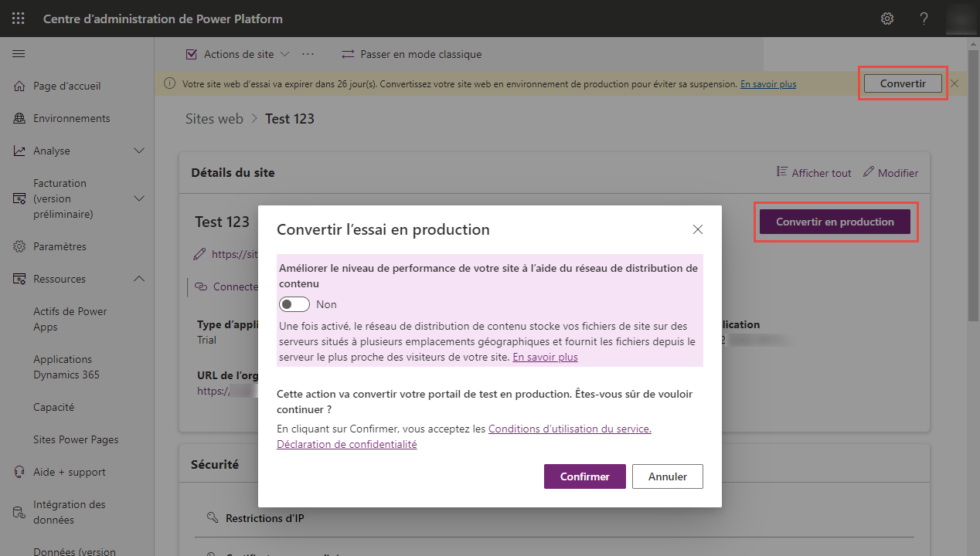Open the app launcher waffle menu
980x556 pixels.
[18, 18]
